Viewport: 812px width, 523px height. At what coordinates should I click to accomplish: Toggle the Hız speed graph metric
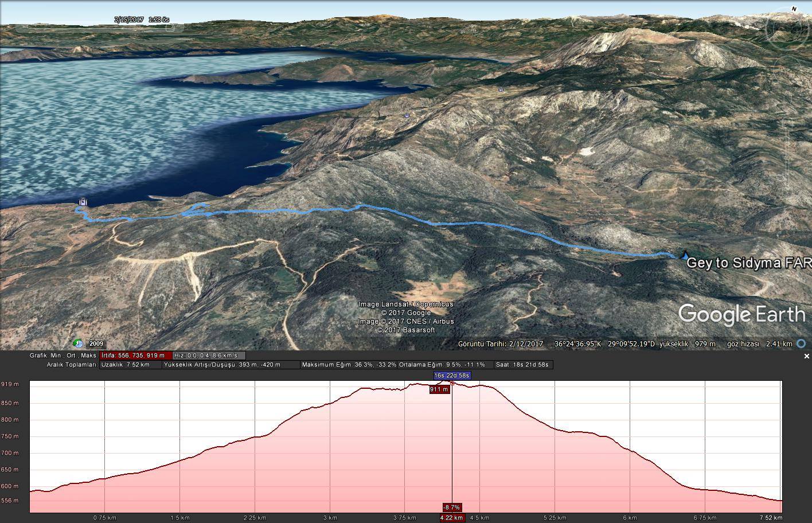209,356
